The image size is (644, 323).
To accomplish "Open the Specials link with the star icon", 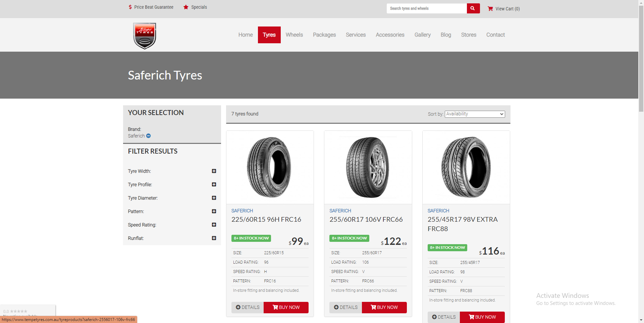I will point(195,7).
